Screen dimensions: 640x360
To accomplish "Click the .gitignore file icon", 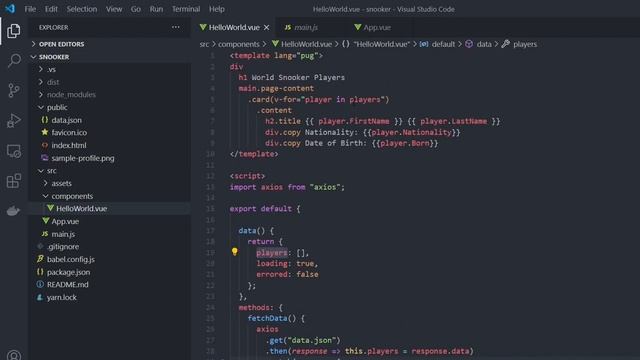I will 40,247.
